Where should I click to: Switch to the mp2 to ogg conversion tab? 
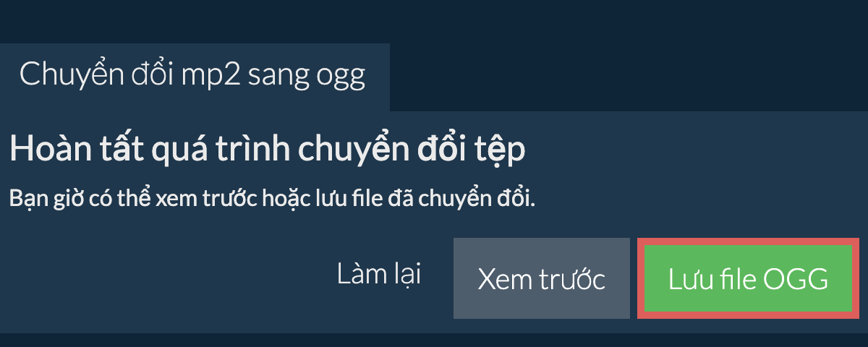click(193, 76)
